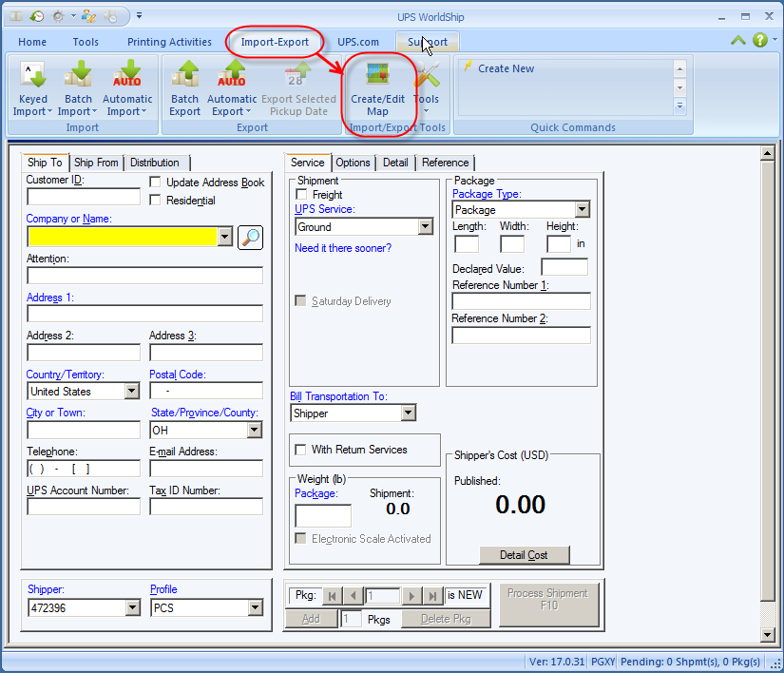Enable the Freight shipment checkbox
Screen dimensions: 784x673
[x=301, y=194]
